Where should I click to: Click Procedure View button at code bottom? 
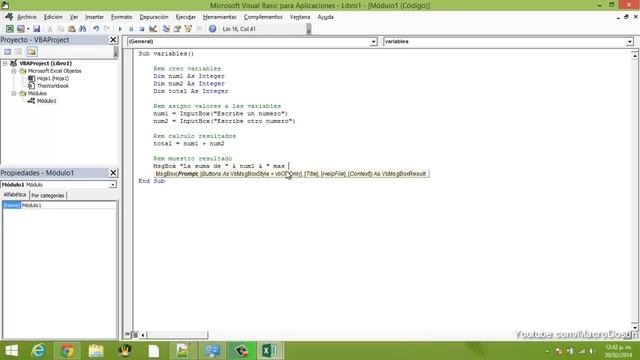[127, 335]
